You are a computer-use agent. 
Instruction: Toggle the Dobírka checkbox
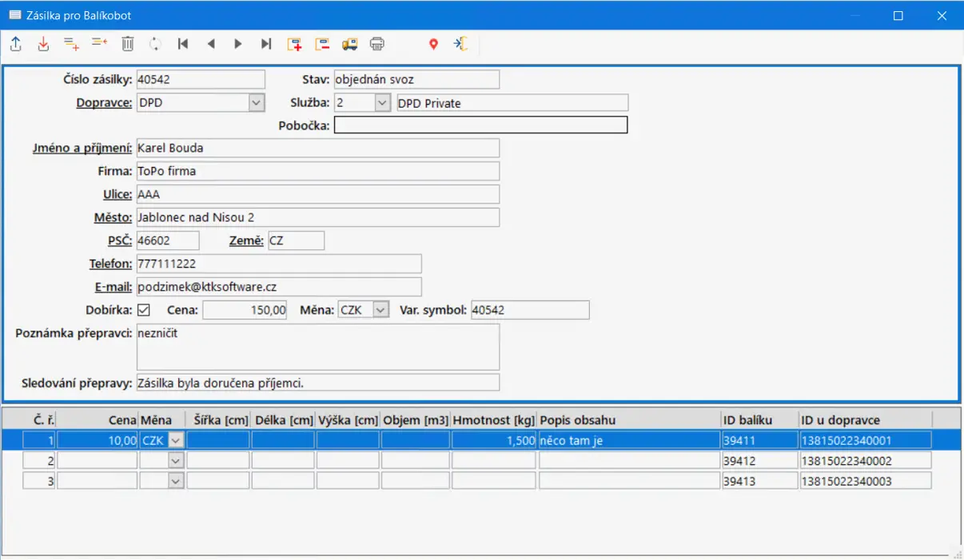point(144,310)
